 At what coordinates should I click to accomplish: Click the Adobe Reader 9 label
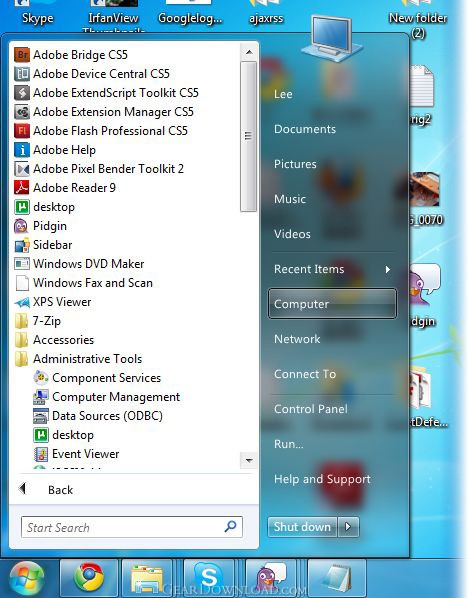tap(74, 188)
